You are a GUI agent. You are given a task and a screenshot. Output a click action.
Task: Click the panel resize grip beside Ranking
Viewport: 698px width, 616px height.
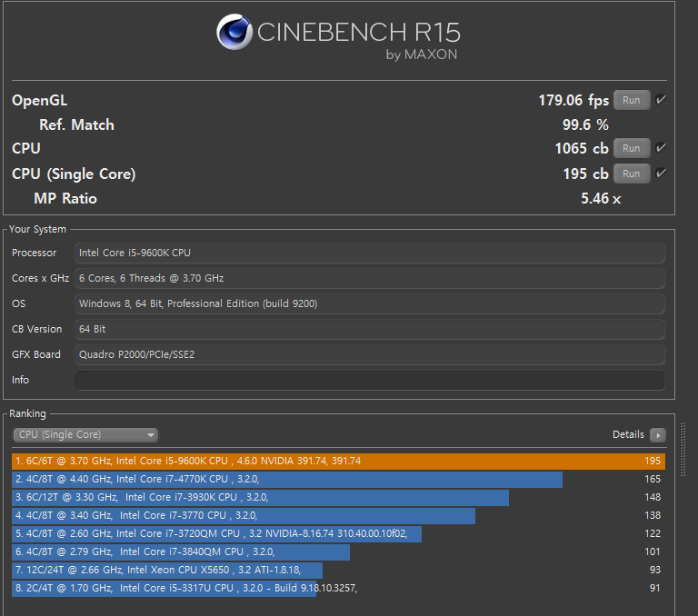click(683, 450)
